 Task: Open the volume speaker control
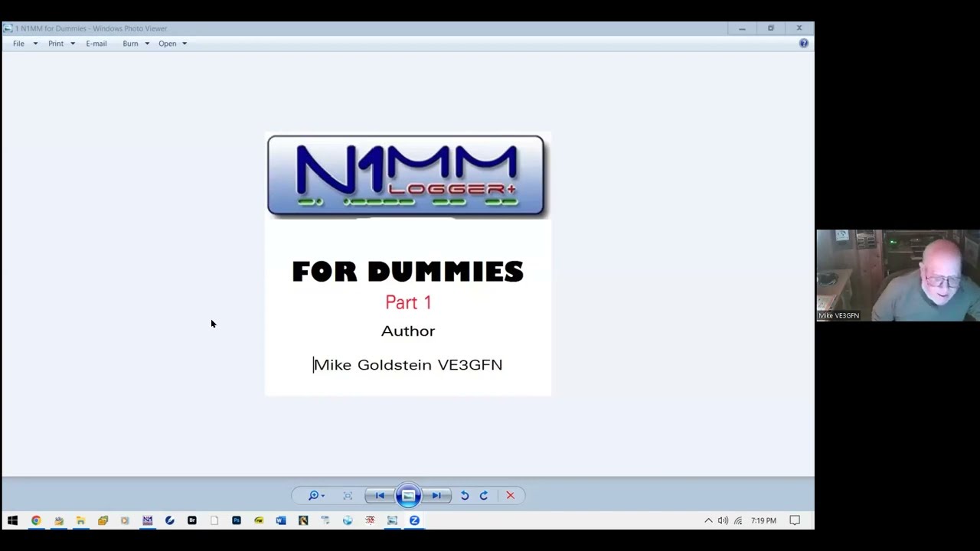click(723, 520)
